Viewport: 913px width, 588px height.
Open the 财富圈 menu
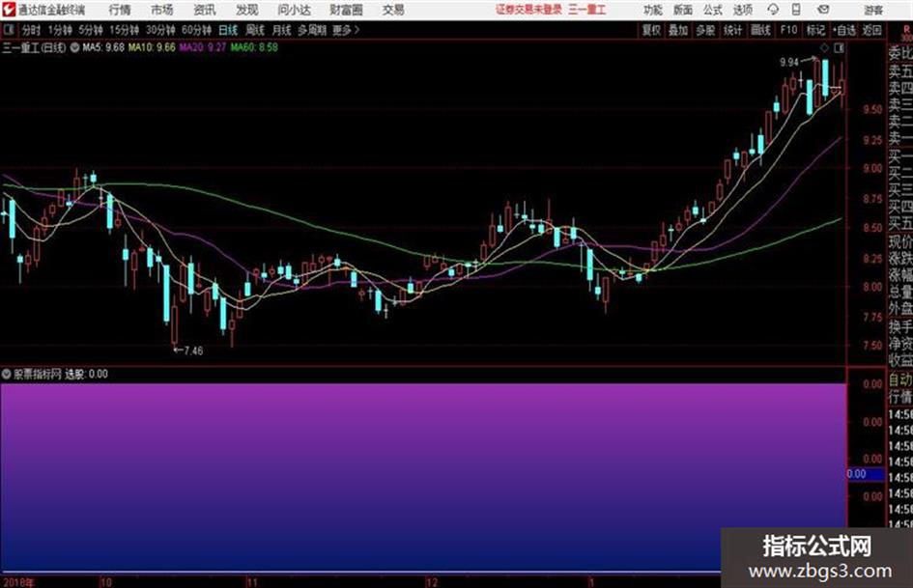coord(346,10)
